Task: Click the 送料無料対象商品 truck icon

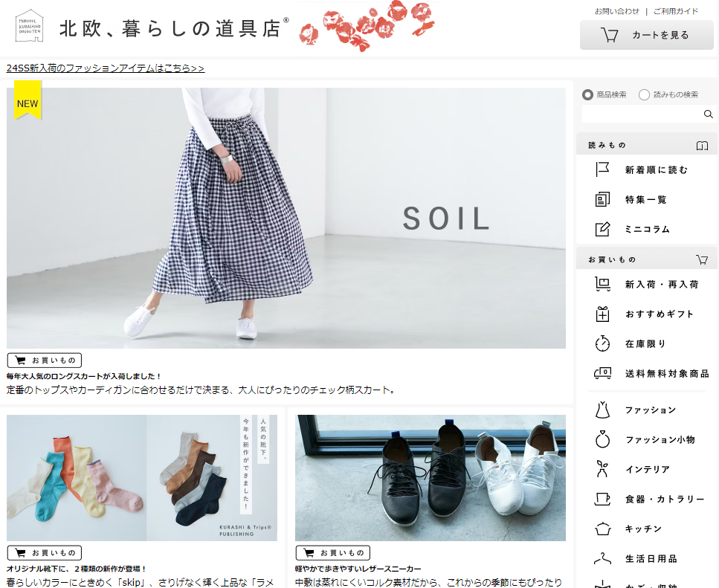Action: (602, 373)
